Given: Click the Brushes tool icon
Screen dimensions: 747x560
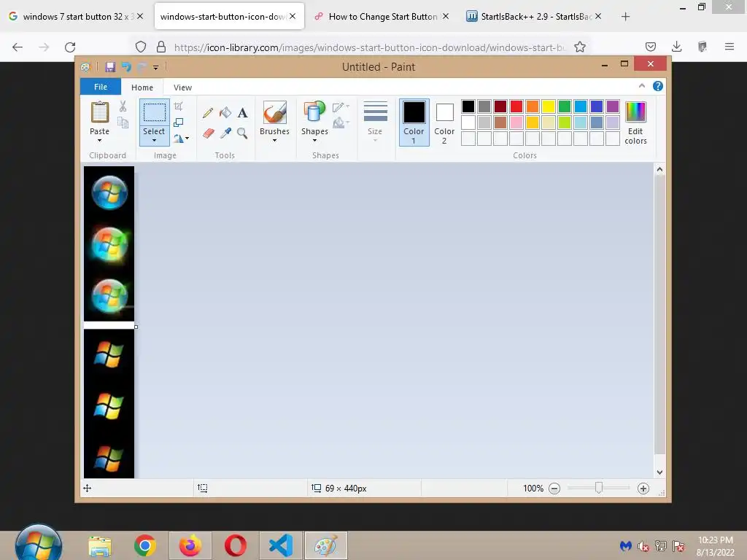Looking at the screenshot, I should 275,112.
